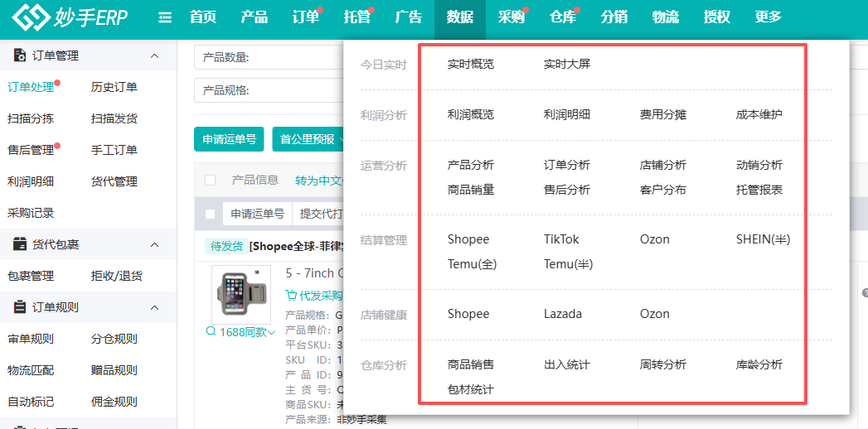
Task: Select Lazada under 店铺健康
Action: pos(563,314)
